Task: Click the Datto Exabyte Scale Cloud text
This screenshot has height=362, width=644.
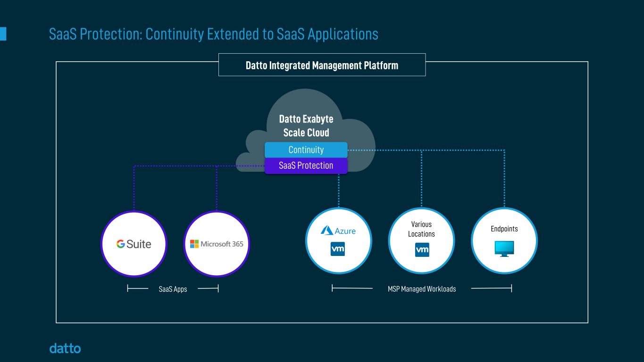Action: (x=306, y=126)
